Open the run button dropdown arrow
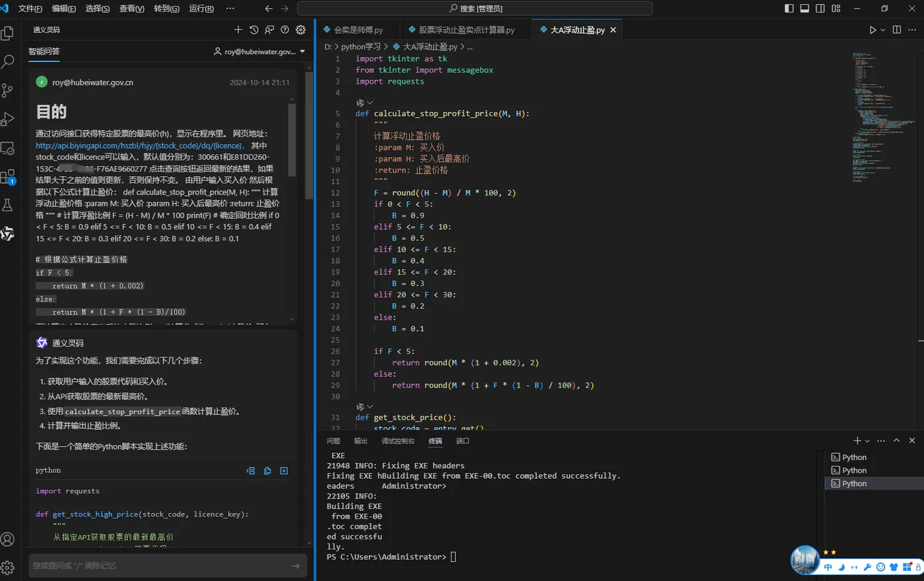 [882, 30]
